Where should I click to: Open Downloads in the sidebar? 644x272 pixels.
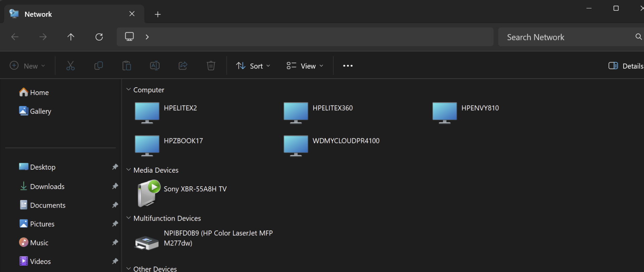(x=42, y=186)
